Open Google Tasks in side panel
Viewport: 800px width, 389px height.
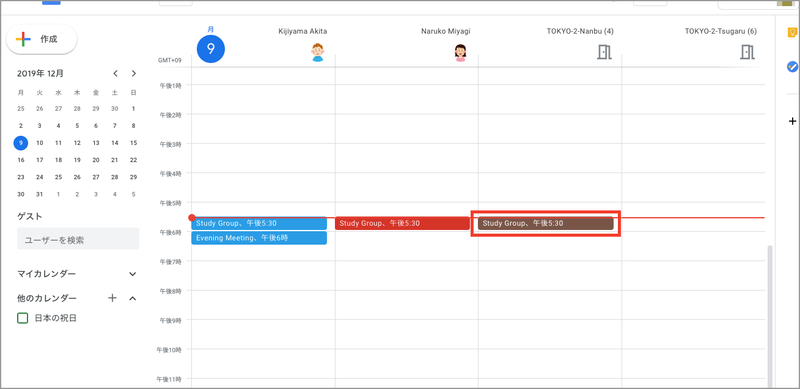pos(792,66)
